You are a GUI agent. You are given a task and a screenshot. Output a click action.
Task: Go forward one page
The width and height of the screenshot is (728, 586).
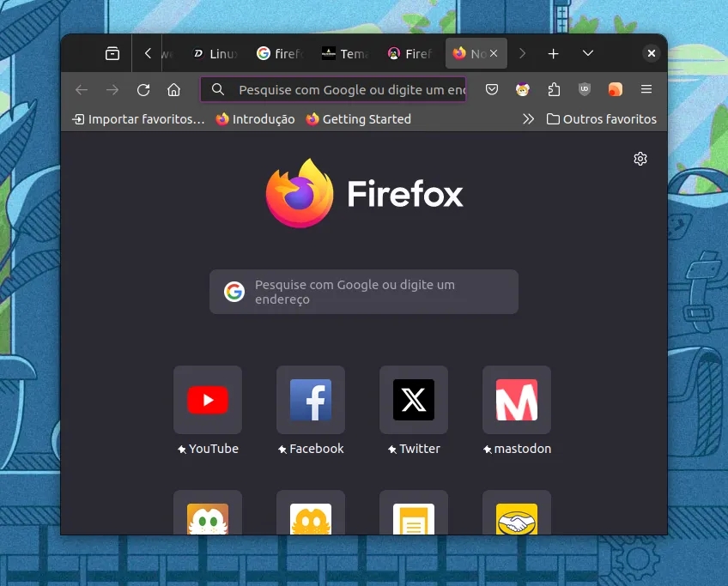(x=112, y=89)
